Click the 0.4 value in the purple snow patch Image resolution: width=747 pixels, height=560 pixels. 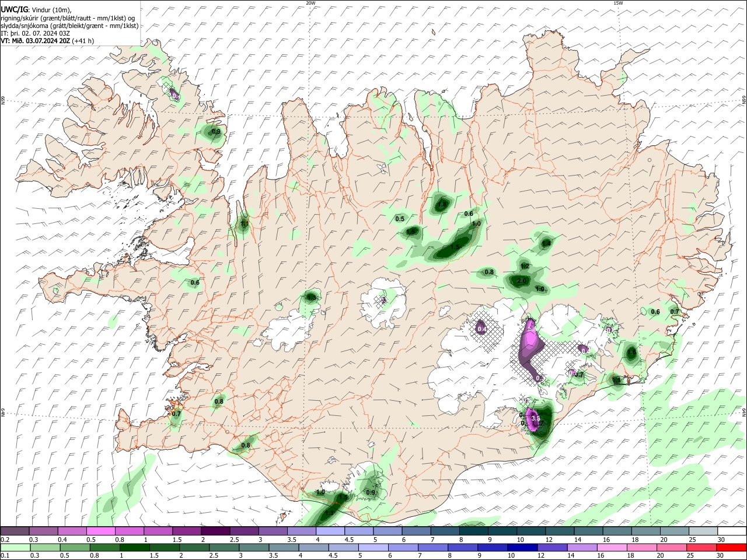(482, 330)
